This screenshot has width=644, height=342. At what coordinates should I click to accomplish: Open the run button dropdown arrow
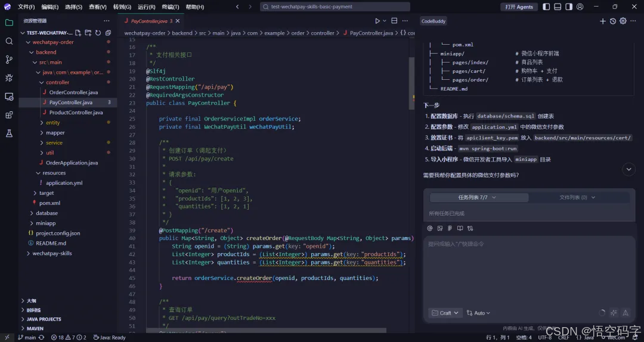pyautogui.click(x=385, y=20)
